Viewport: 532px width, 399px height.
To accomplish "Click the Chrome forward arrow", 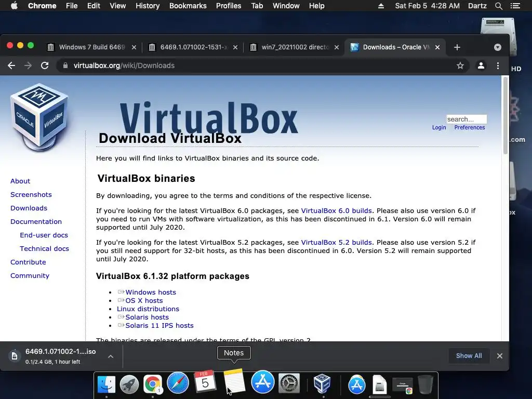I will pyautogui.click(x=28, y=65).
